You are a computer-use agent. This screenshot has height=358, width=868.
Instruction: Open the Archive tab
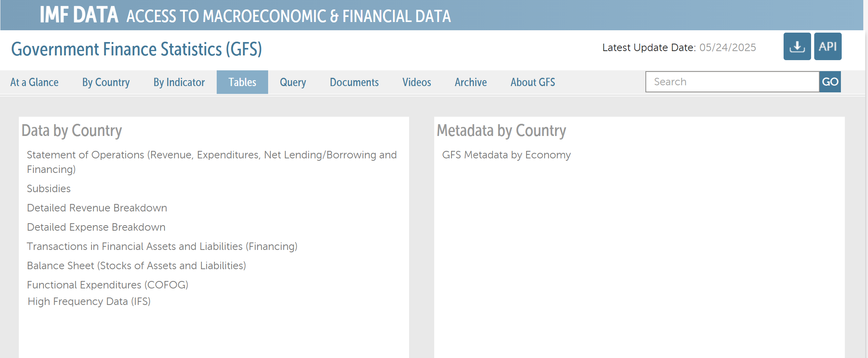coord(471,82)
